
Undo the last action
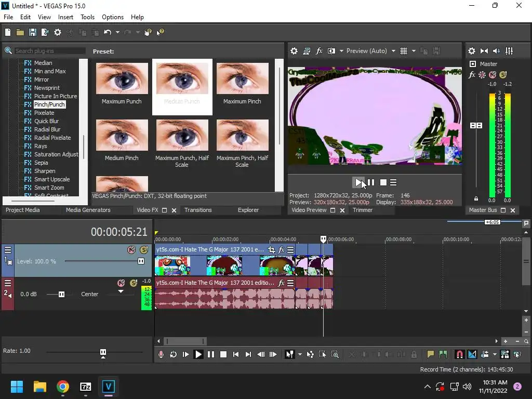pos(108,32)
